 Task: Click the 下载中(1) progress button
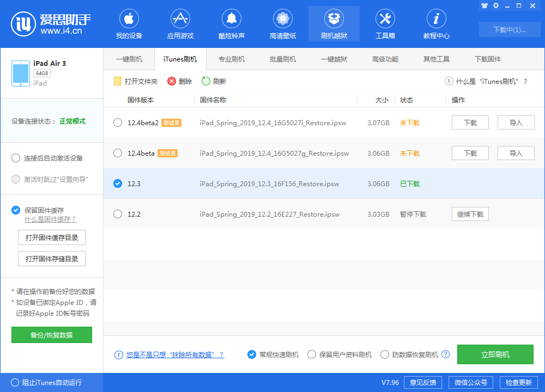tap(510, 29)
